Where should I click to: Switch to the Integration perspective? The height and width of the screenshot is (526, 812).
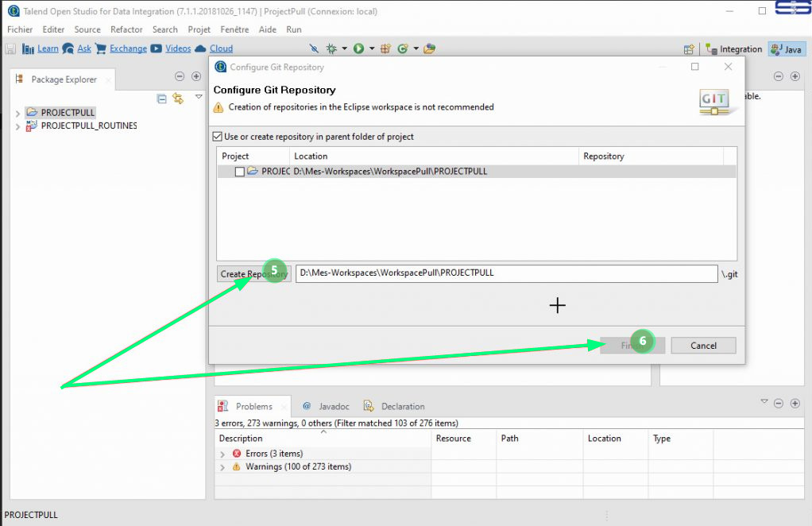pyautogui.click(x=734, y=49)
